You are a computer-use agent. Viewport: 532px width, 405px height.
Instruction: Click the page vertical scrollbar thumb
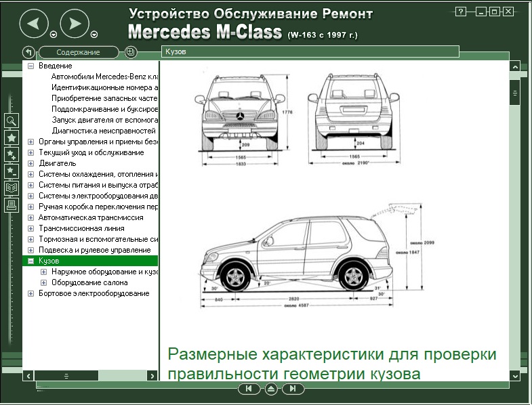(515, 93)
